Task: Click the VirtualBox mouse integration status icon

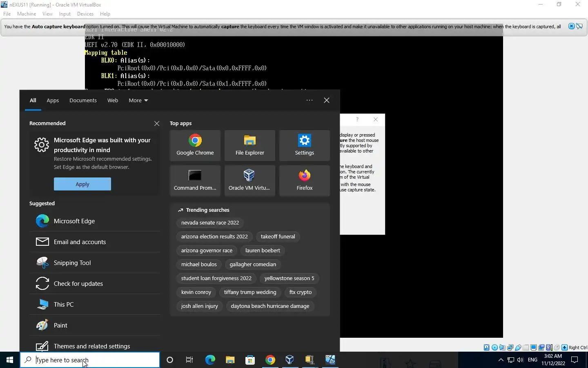Action: click(557, 348)
